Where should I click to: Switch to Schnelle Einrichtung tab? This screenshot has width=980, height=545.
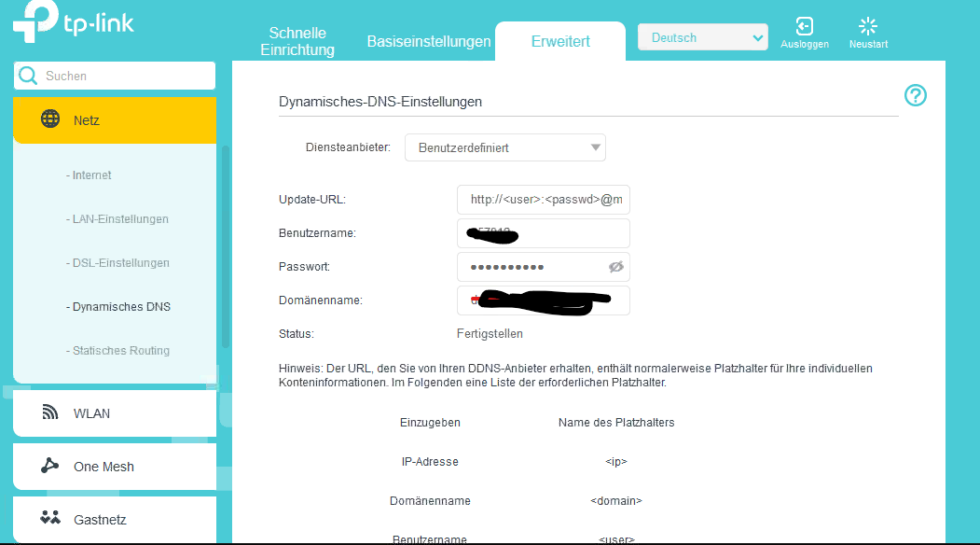(297, 42)
